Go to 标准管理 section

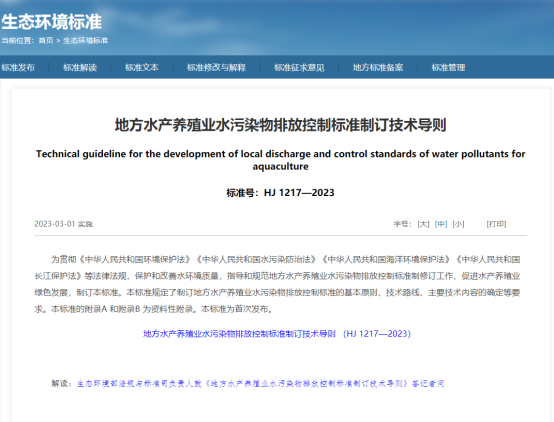coord(448,67)
